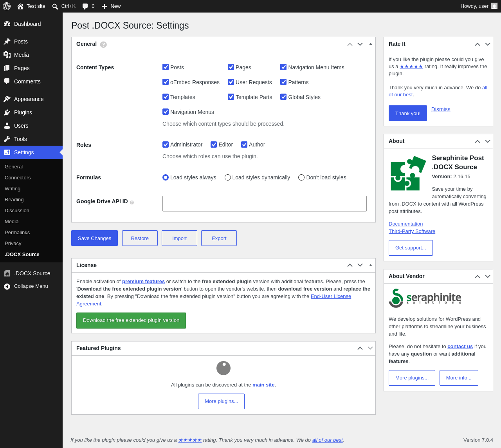Click the Media sidebar icon

[x=7, y=55]
